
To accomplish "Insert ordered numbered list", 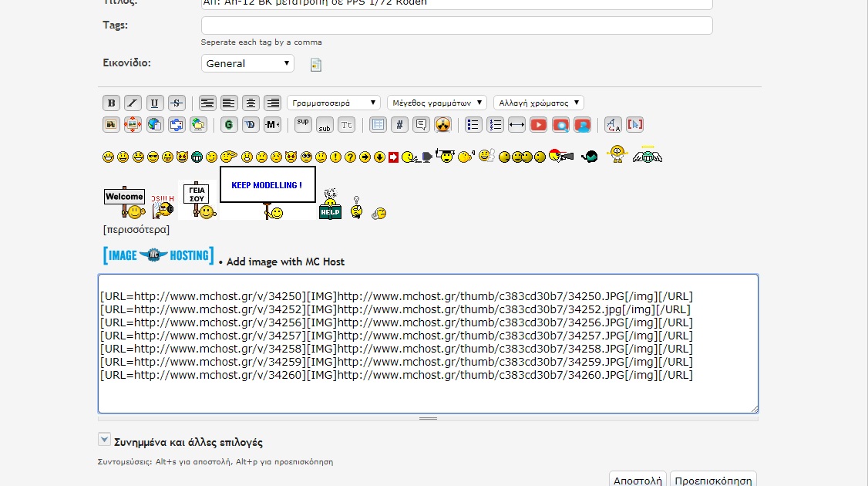I will (495, 125).
